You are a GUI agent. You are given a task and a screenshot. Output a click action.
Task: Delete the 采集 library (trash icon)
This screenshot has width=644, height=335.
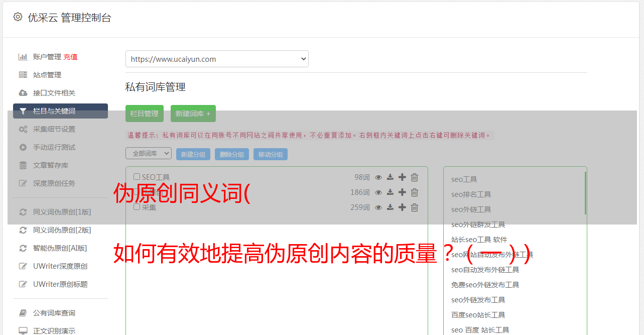(x=415, y=207)
